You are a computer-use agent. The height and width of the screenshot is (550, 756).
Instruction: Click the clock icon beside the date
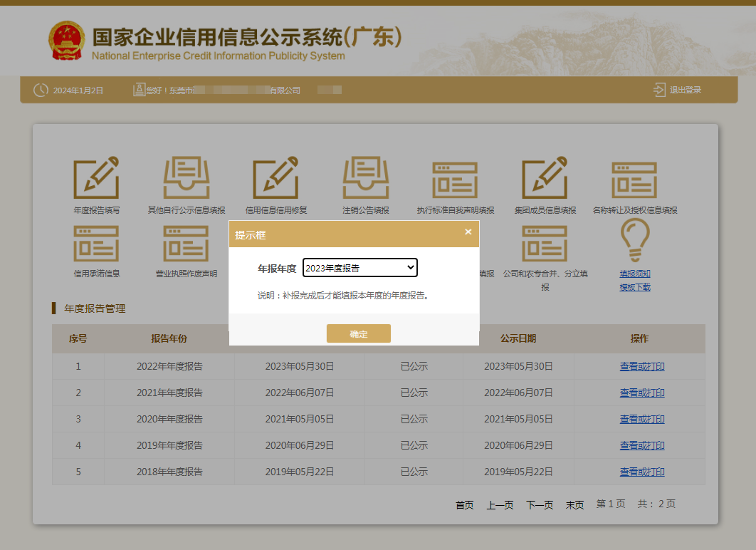[41, 90]
